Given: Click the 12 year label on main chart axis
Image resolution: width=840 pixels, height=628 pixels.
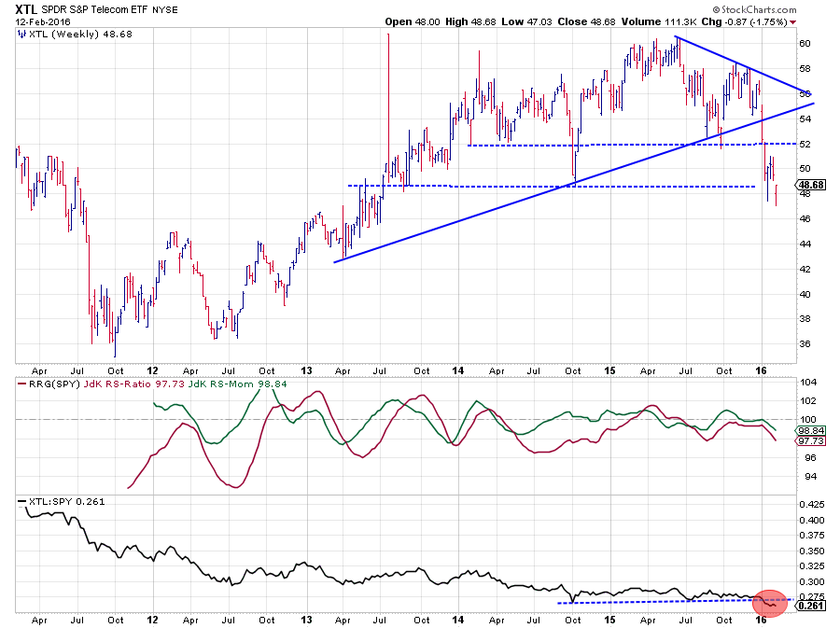Looking at the screenshot, I should coord(153,370).
